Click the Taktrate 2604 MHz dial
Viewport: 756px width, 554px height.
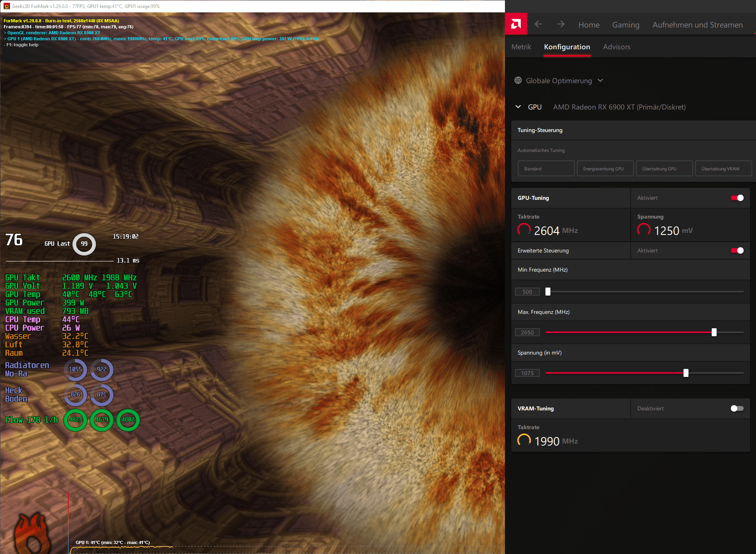[524, 230]
